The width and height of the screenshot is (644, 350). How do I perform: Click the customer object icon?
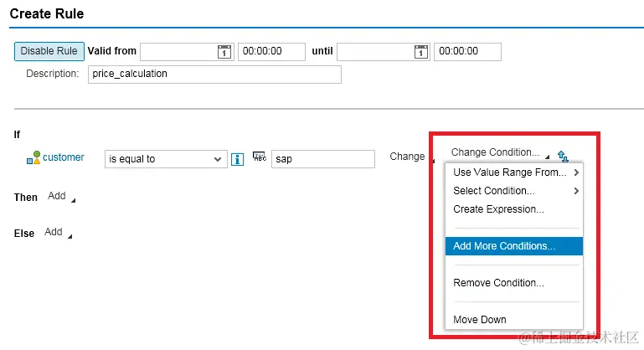point(33,157)
